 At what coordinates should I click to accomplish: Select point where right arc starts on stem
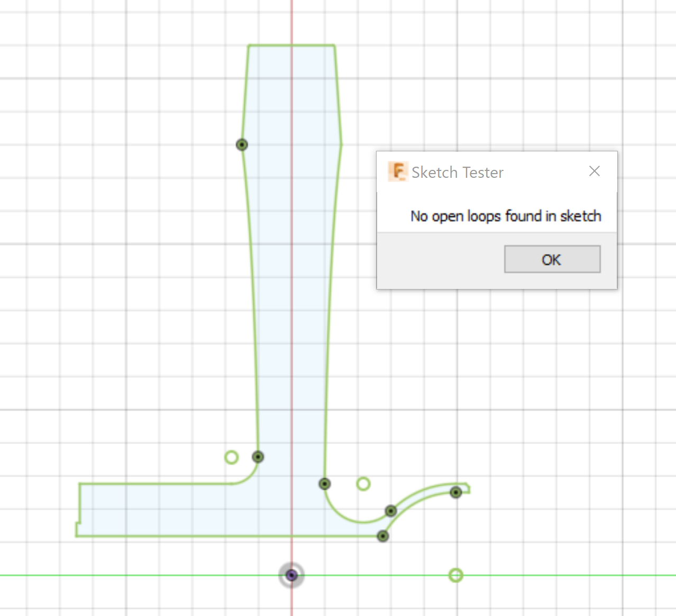[325, 484]
